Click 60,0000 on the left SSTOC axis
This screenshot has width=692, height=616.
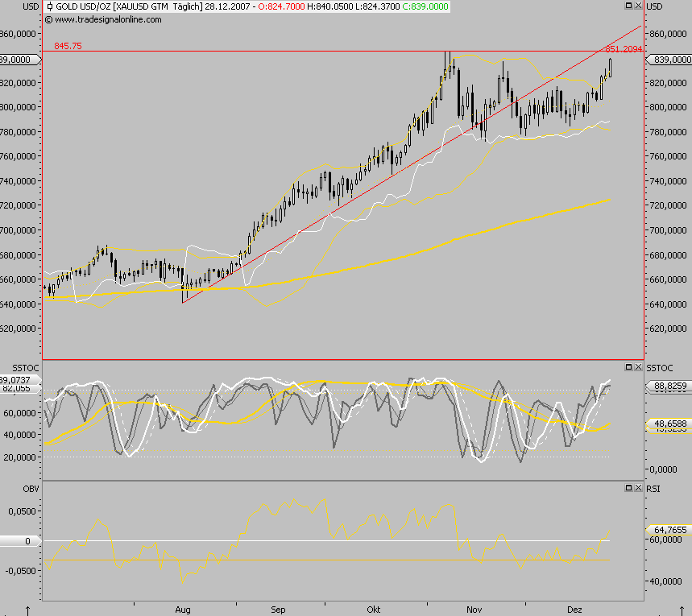tap(19, 413)
